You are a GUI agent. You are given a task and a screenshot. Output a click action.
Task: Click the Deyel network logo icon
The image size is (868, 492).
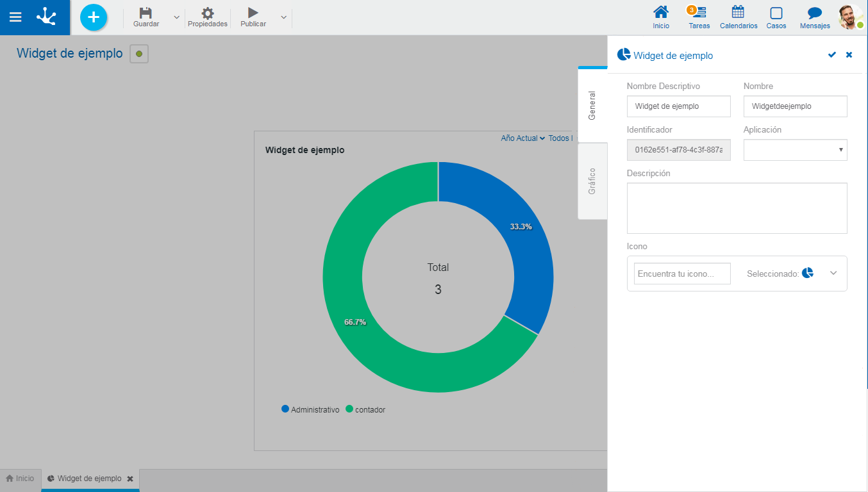(x=47, y=17)
